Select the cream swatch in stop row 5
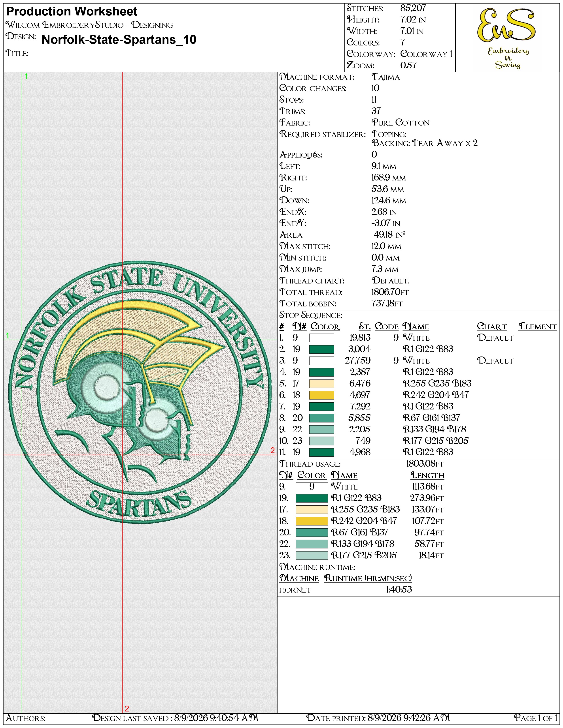Image resolution: width=563 pixels, height=728 pixels. [x=321, y=384]
